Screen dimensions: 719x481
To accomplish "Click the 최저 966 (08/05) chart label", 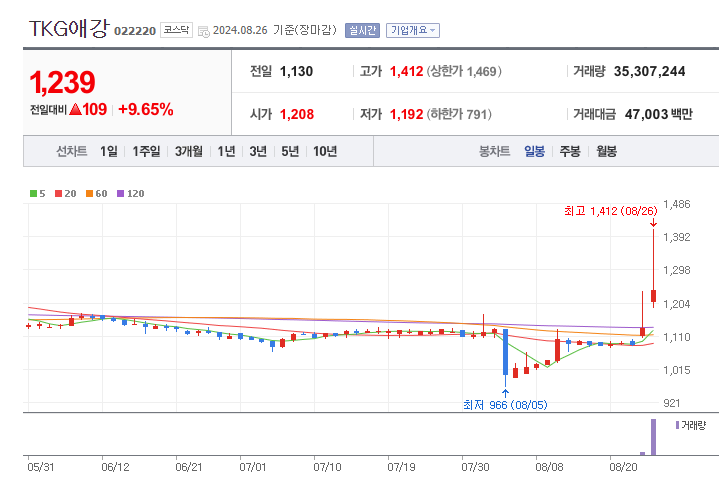I will click(x=505, y=405).
